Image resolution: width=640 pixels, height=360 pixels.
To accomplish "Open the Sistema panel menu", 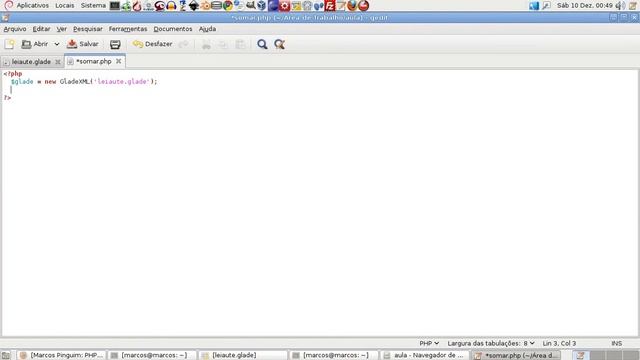I will 93,5.
